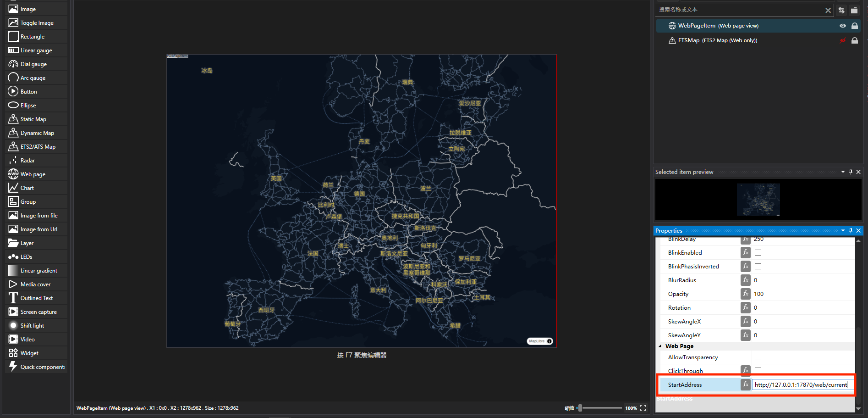Screen dimensions: 868x418
Task: Click the MapLibre attribution on the map
Action: pyautogui.click(x=540, y=341)
